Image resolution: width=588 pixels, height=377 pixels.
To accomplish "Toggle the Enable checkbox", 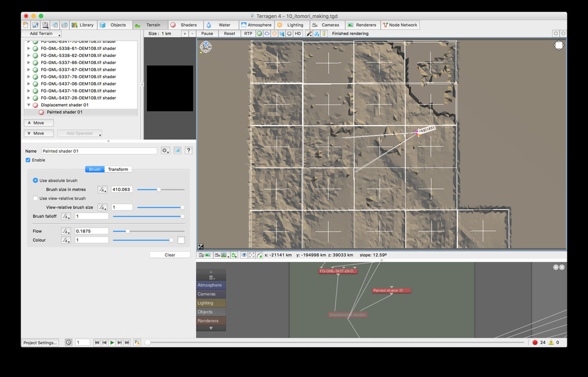I will pos(28,160).
